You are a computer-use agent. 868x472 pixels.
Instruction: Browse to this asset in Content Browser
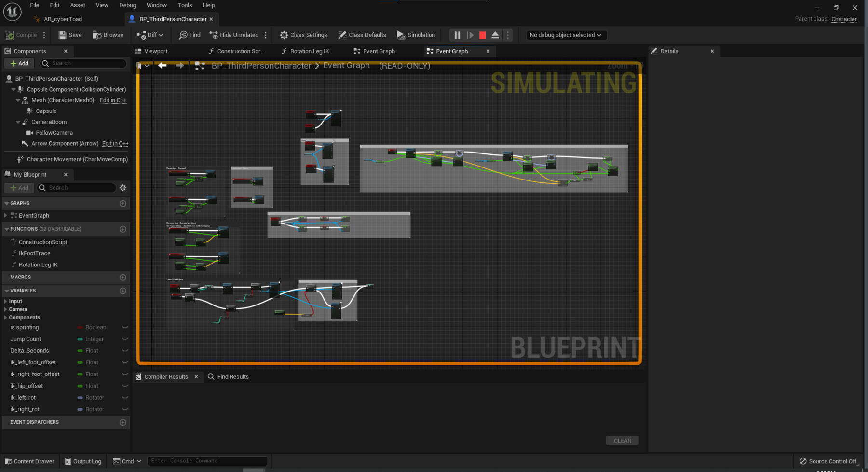(x=108, y=35)
